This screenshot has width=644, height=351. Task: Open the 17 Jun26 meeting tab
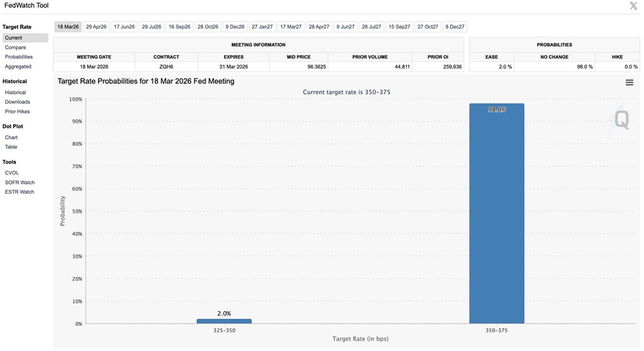tap(124, 27)
